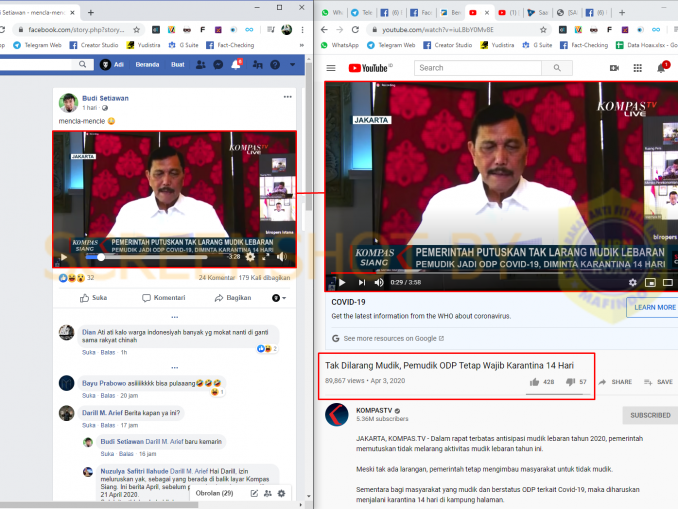Open the YouTube hamburger guide menu

click(331, 68)
